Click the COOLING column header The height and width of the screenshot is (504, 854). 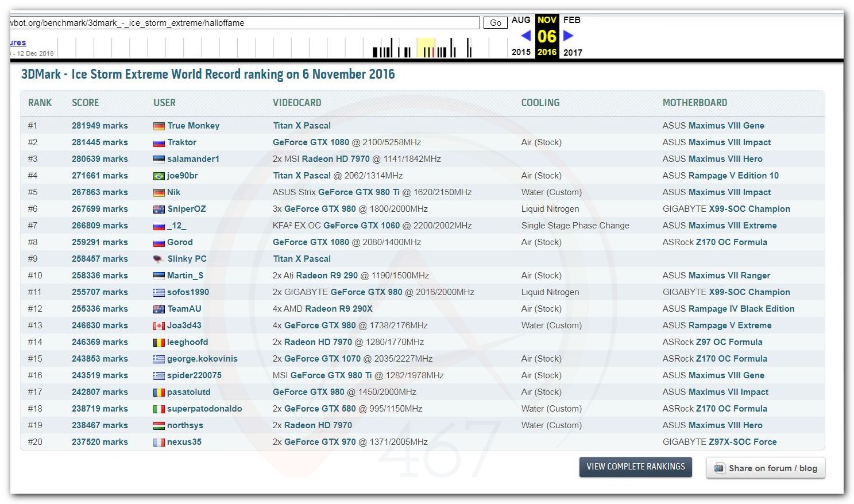[x=540, y=103]
